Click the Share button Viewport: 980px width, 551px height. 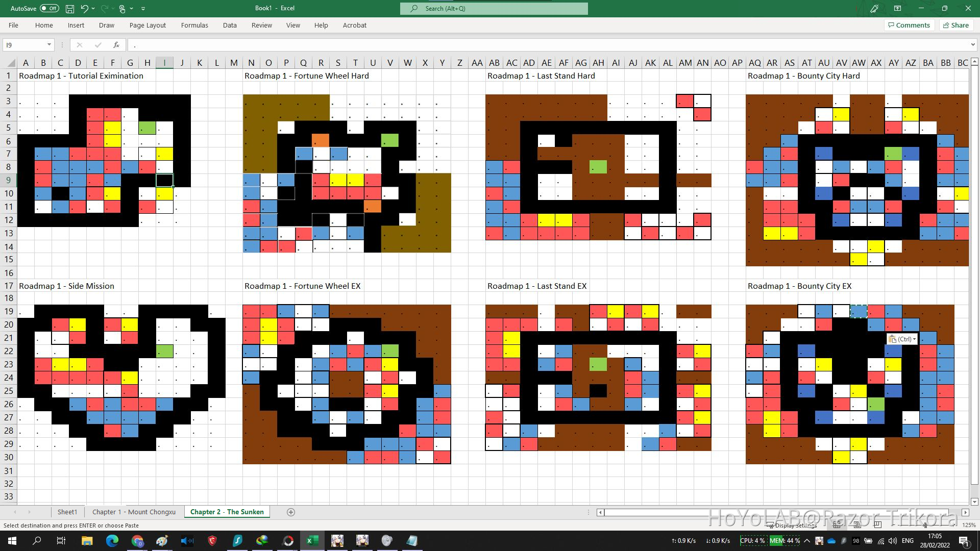955,25
